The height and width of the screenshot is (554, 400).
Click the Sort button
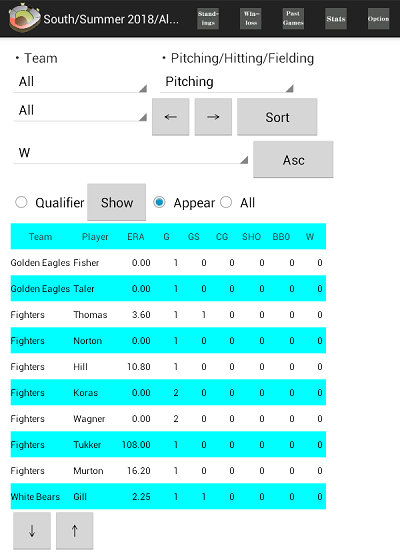[x=277, y=117]
